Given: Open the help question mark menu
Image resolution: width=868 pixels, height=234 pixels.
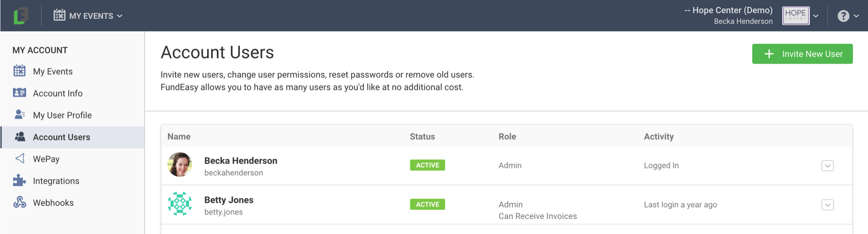Looking at the screenshot, I should 848,16.
